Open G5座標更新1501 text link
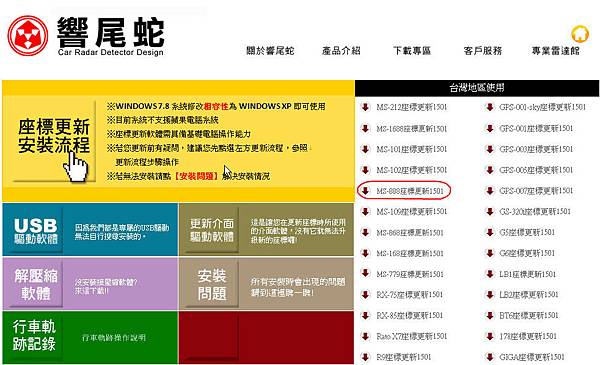 coord(527,232)
